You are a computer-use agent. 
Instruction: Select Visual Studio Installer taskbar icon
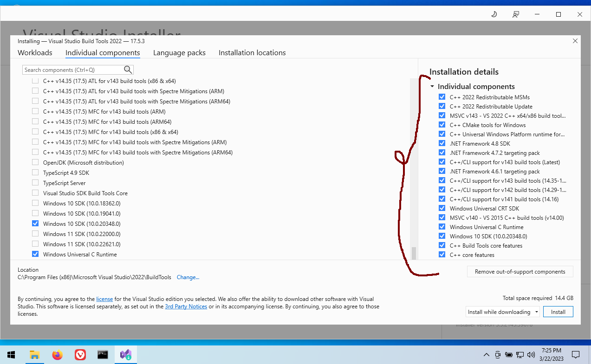126,355
